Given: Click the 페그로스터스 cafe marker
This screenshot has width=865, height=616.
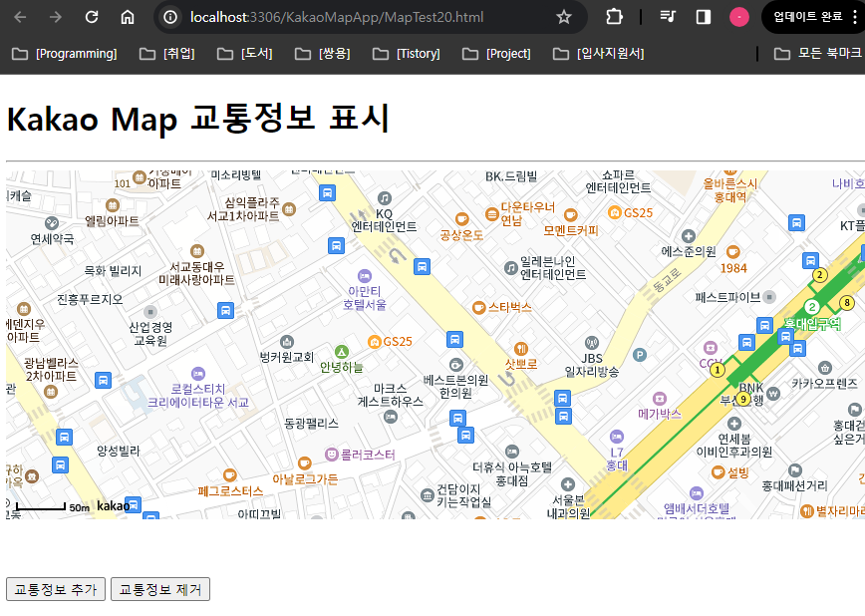Looking at the screenshot, I should coord(229,474).
